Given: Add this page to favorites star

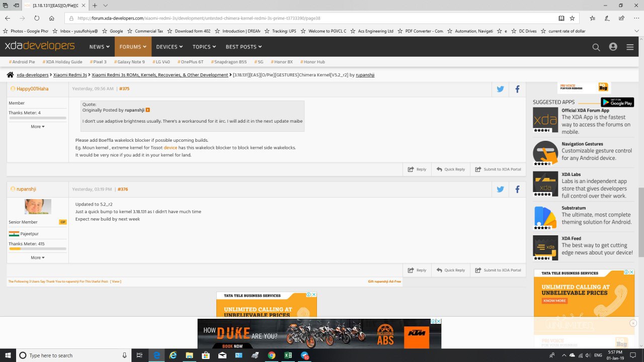Looking at the screenshot, I should point(572,18).
